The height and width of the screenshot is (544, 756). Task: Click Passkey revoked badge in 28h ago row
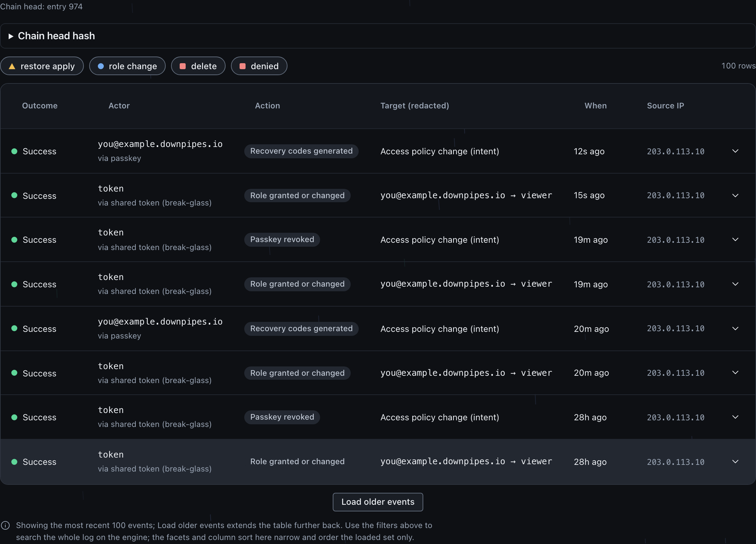282,417
